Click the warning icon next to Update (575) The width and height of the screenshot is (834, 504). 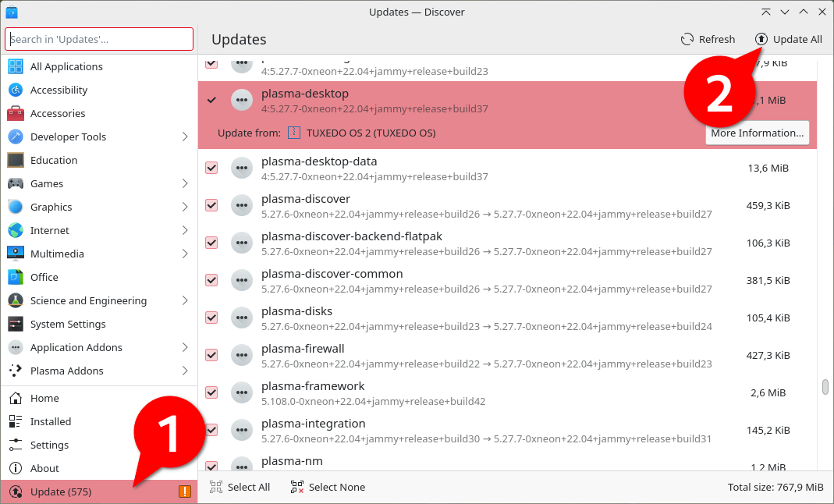tap(185, 492)
